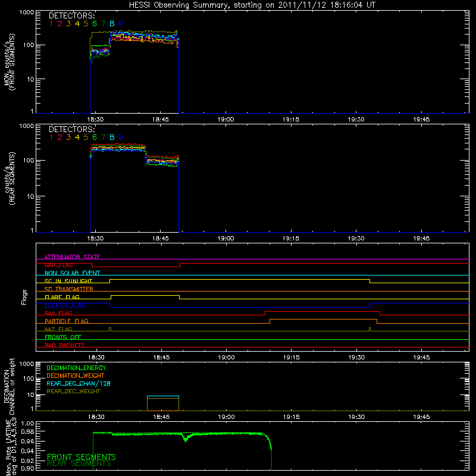Click the SAA FLAG label
Screen dimensions: 476x476
pos(58,313)
